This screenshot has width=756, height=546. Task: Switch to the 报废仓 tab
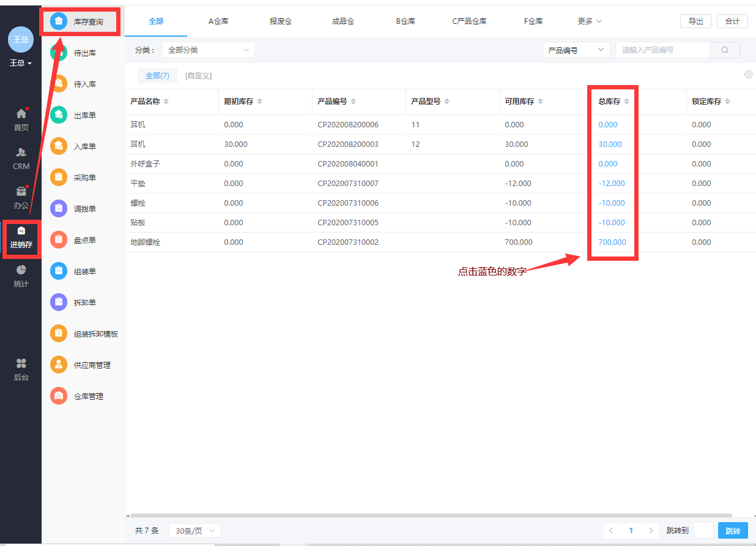281,21
